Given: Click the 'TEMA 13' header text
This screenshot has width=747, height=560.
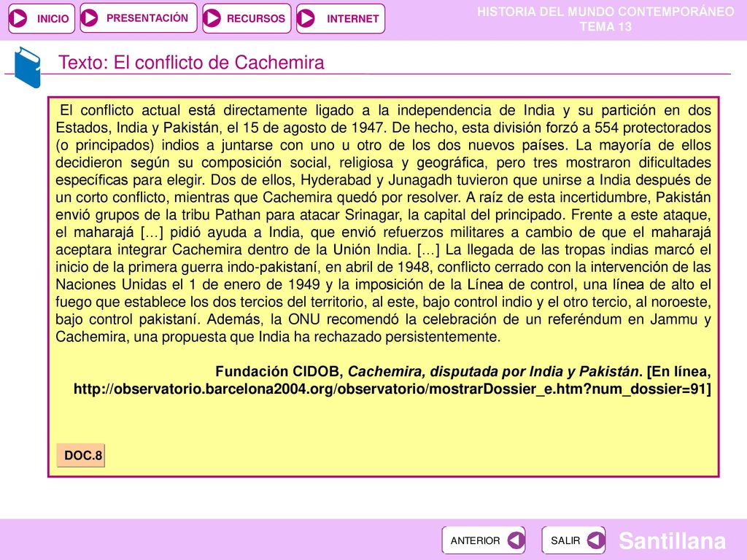Looking at the screenshot, I should (x=605, y=27).
